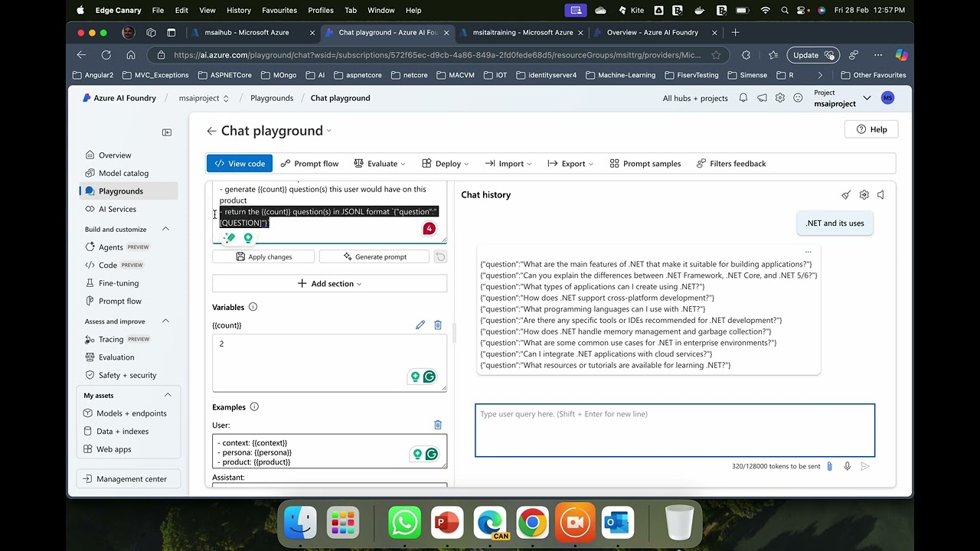The width and height of the screenshot is (980, 551).
Task: Click the microphone icon in chat input
Action: click(847, 466)
